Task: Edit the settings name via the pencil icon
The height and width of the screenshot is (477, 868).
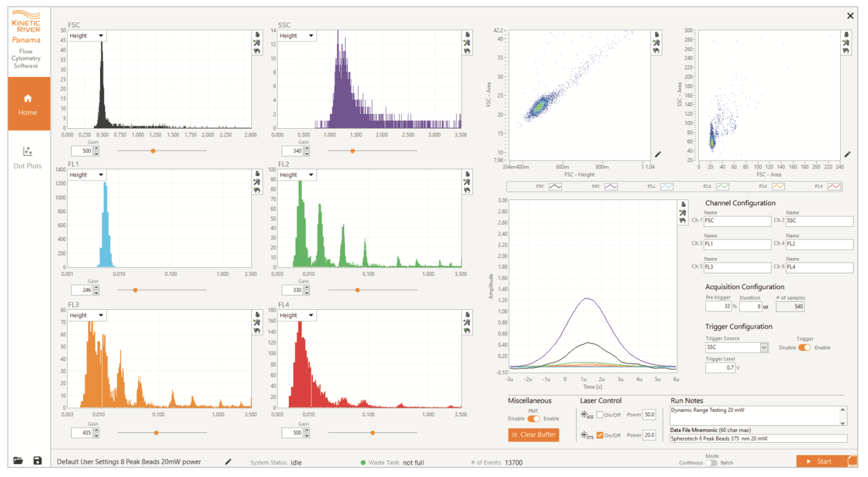Action: pyautogui.click(x=228, y=462)
